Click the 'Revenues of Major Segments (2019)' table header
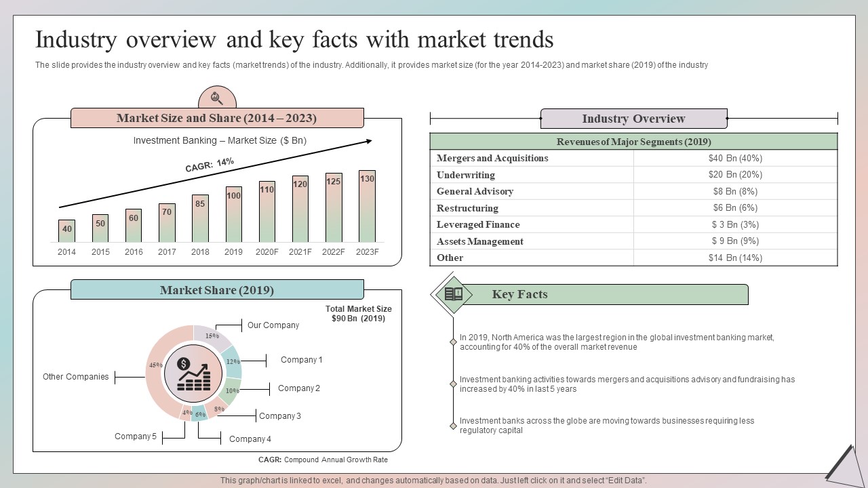The width and height of the screenshot is (868, 488). coord(633,142)
